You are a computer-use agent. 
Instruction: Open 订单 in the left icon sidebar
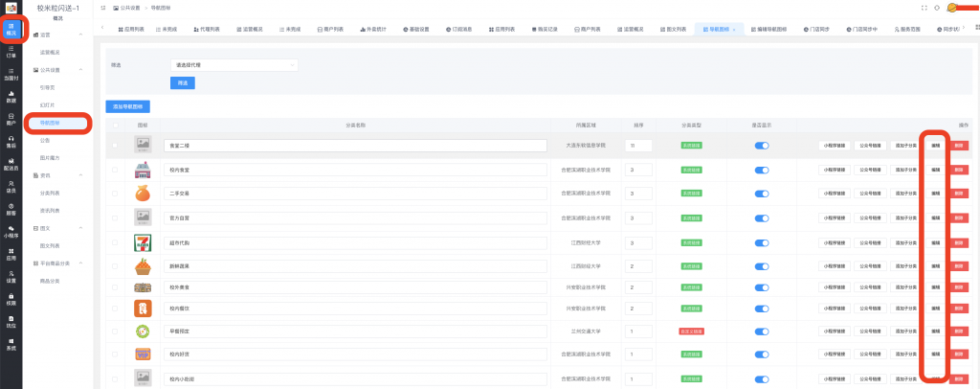[x=11, y=52]
